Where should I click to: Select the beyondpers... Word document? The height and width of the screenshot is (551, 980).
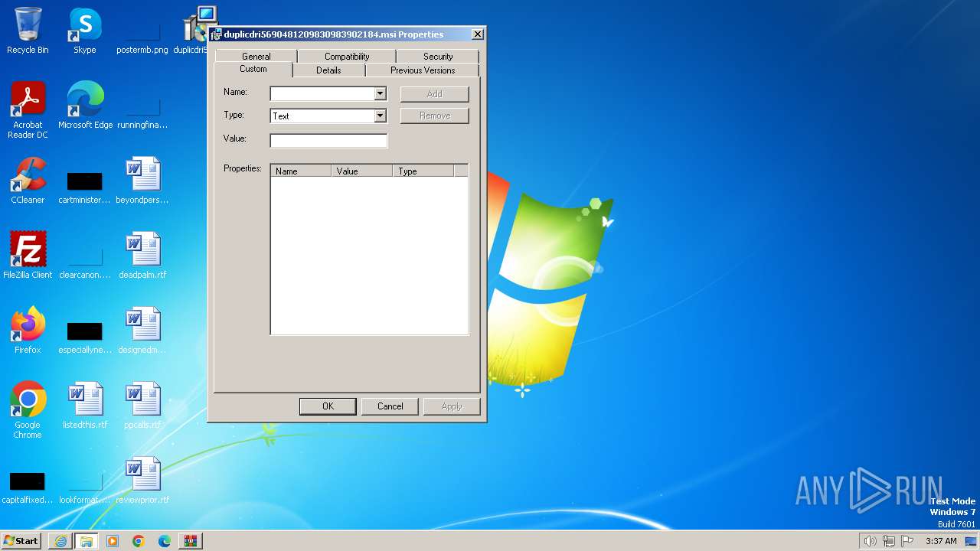tap(142, 181)
